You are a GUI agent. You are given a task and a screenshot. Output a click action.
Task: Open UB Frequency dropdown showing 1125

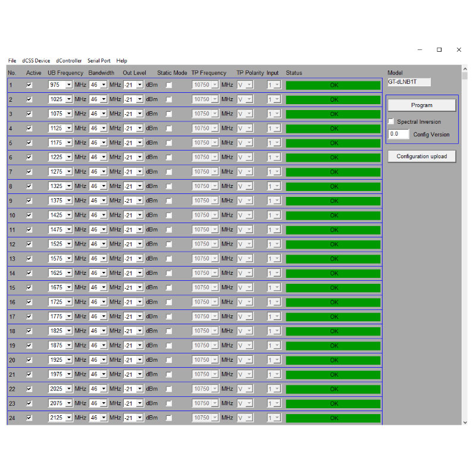(x=69, y=129)
